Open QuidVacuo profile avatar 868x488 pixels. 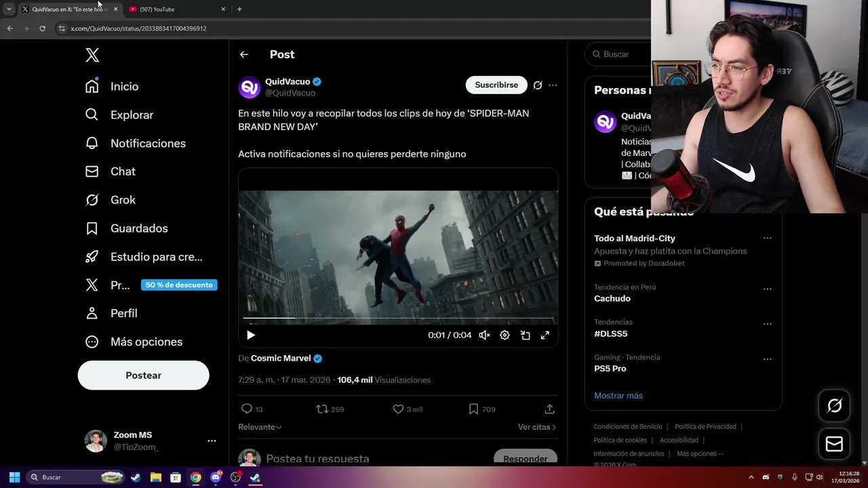pyautogui.click(x=250, y=87)
